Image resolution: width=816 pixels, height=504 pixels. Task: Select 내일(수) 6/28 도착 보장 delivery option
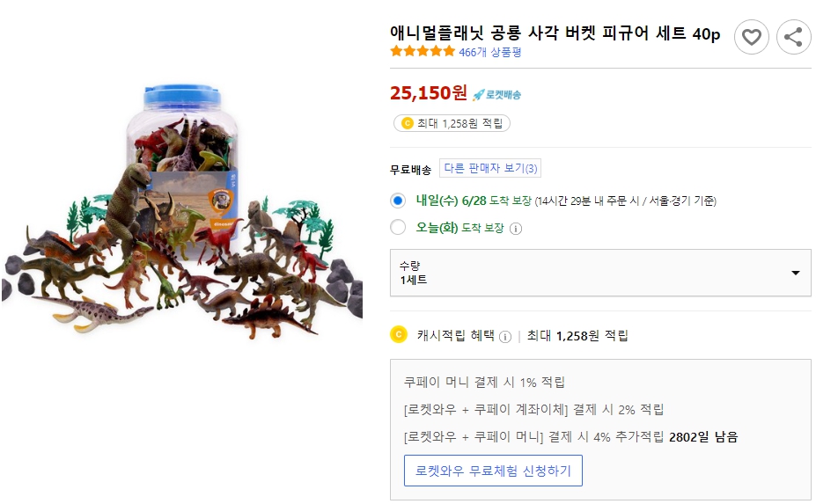click(x=398, y=201)
